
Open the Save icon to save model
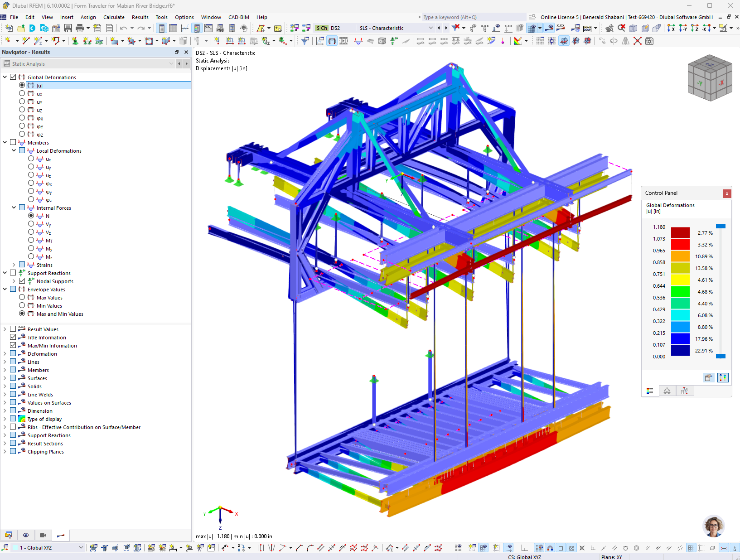[x=67, y=28]
